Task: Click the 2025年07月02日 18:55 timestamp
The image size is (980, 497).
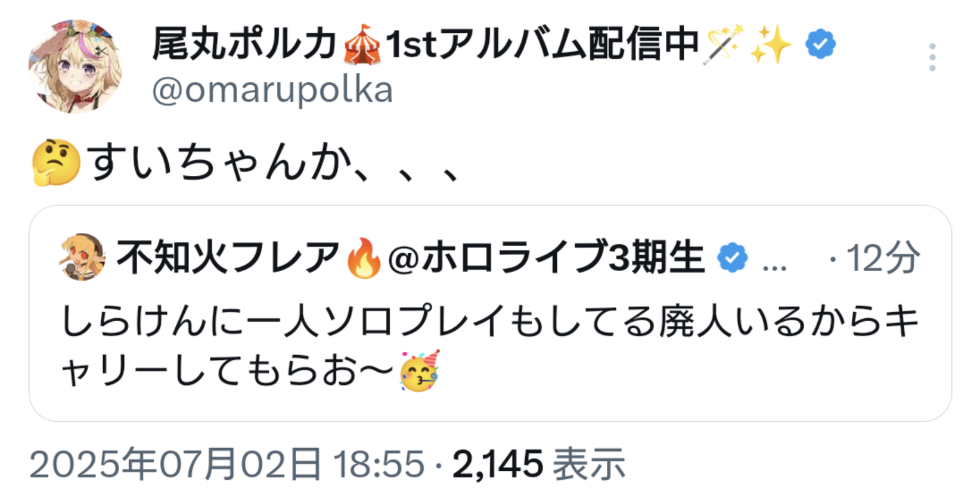Action: point(227,464)
